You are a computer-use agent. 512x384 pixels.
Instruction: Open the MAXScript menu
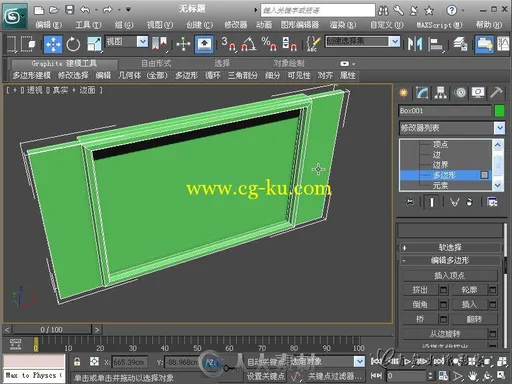[x=439, y=25]
